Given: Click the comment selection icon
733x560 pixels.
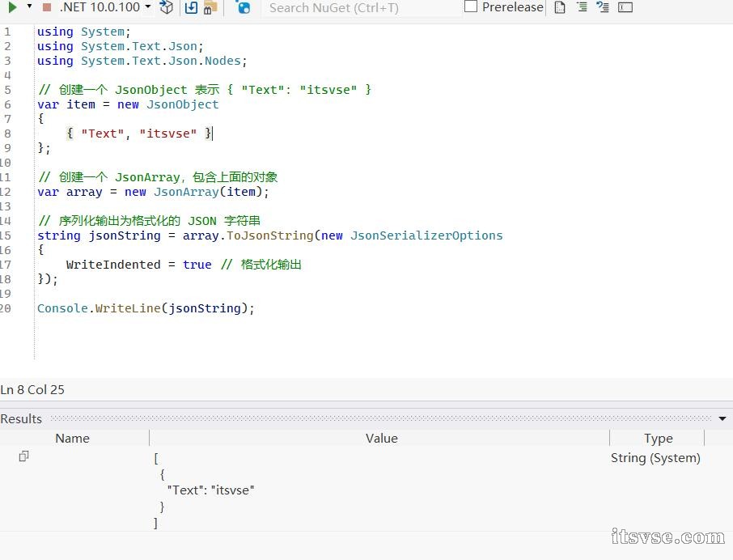Looking at the screenshot, I should 603,7.
